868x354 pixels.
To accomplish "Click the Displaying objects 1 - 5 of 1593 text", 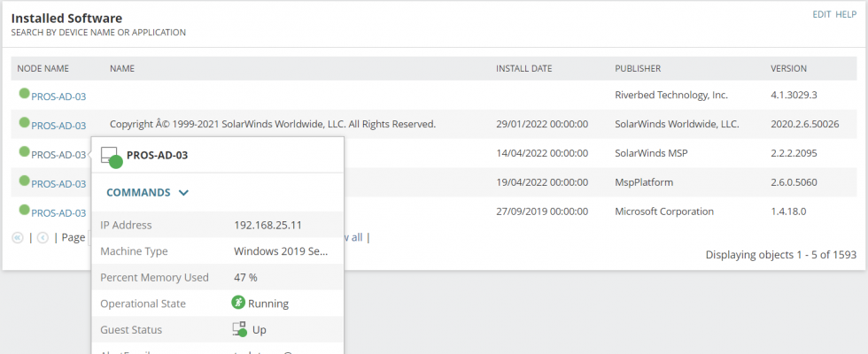I will tap(781, 255).
